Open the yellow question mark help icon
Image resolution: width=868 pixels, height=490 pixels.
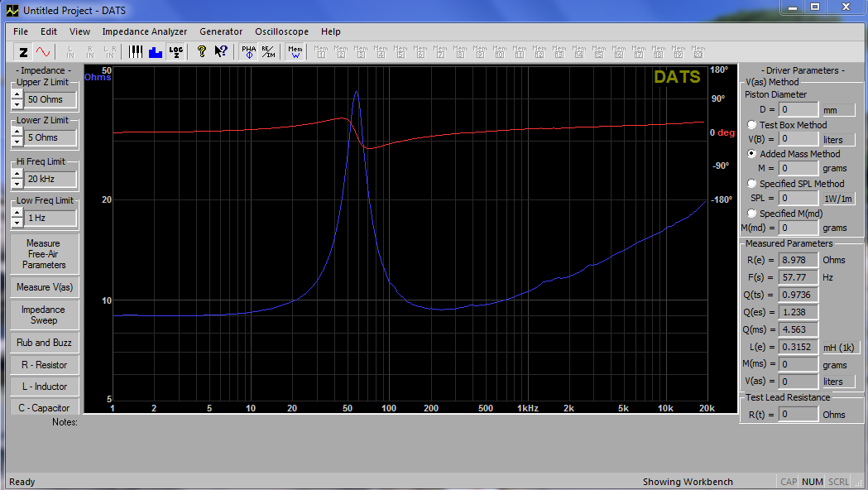point(202,52)
